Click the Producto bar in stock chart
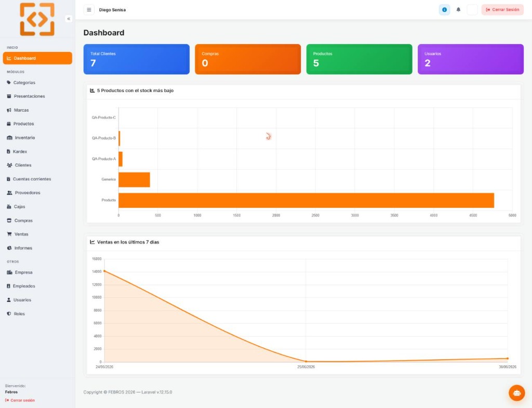The height and width of the screenshot is (408, 532). (x=306, y=200)
